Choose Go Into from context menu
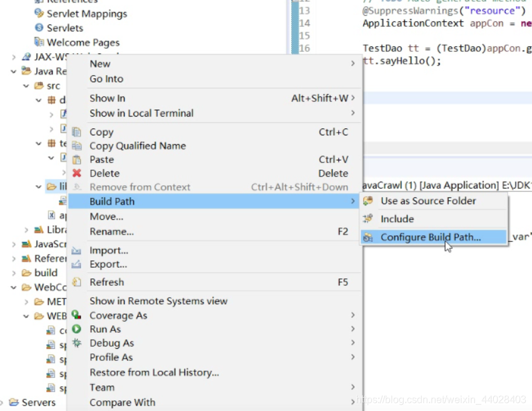The height and width of the screenshot is (411, 532). (x=215, y=79)
